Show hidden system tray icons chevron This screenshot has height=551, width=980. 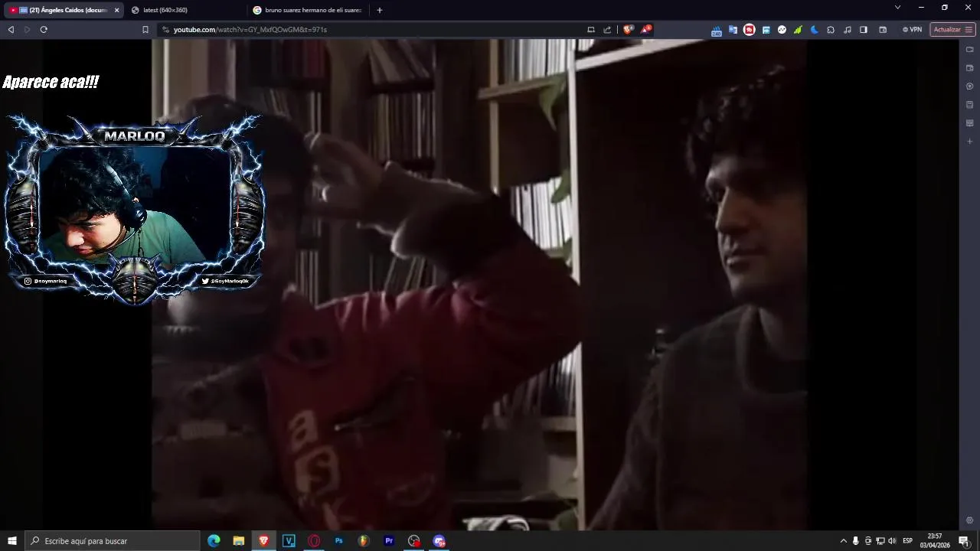click(844, 541)
